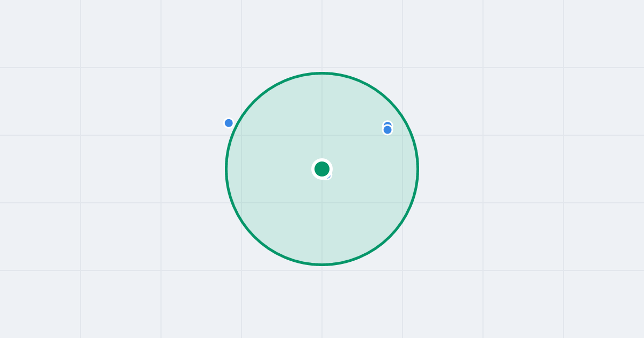Image resolution: width=644 pixels, height=338 pixels.
Task: Click the rightmost edge of the green circle outline
Action: [x=418, y=169]
